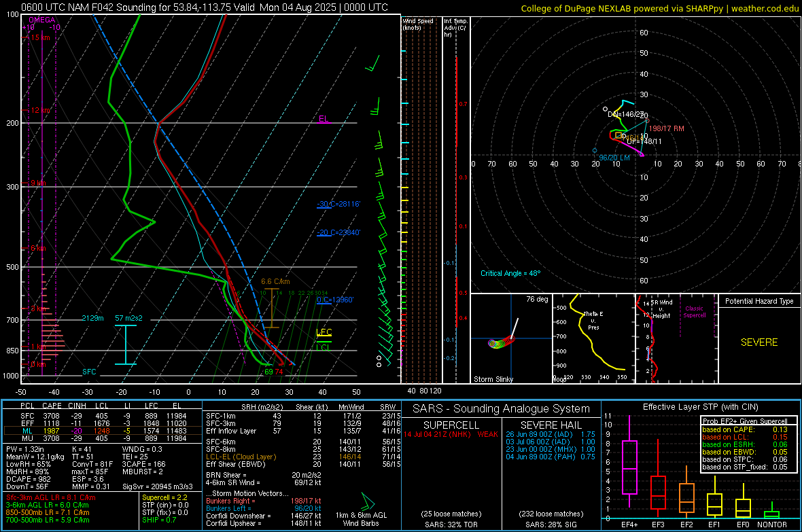This screenshot has width=802, height=532.
Task: Click the 850-500mb LR = 7.1 C/km line
Action: [x=48, y=512]
